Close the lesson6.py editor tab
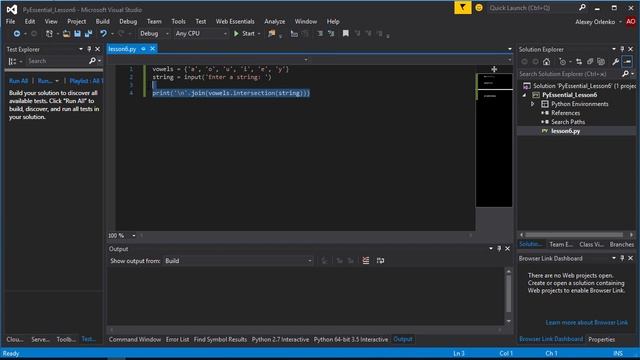The width and height of the screenshot is (640, 360). click(x=152, y=49)
